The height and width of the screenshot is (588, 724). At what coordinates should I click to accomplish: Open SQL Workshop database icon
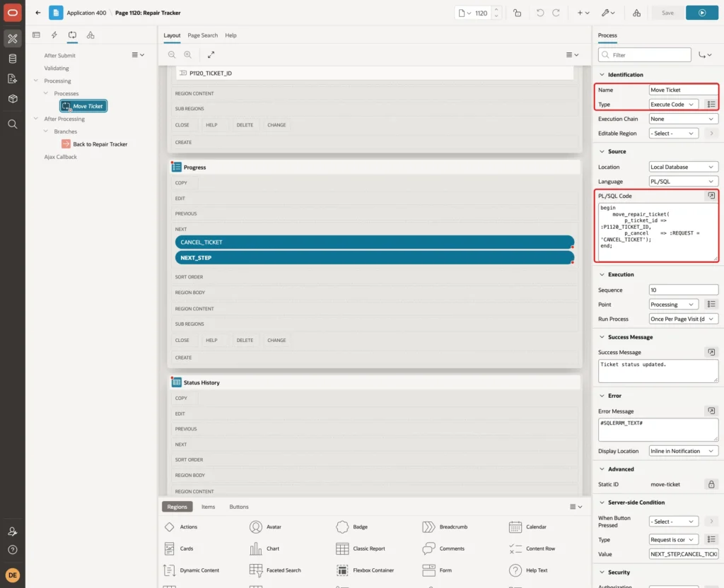point(13,59)
